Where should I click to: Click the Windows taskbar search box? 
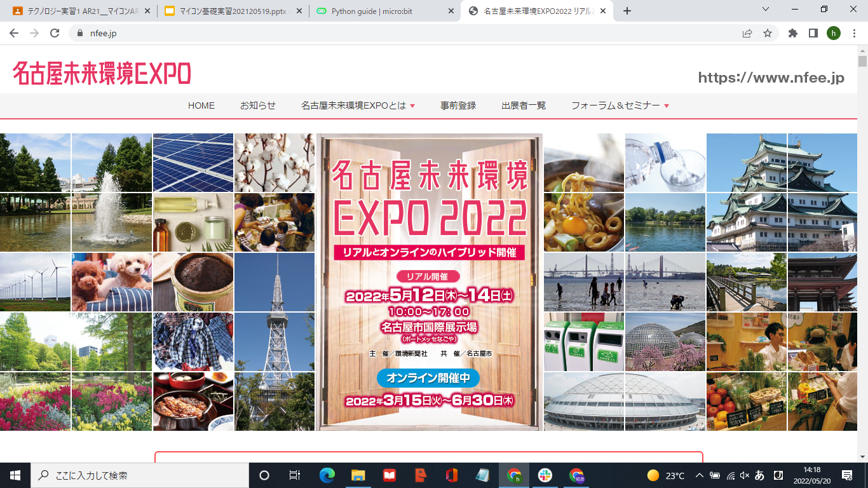tap(140, 475)
